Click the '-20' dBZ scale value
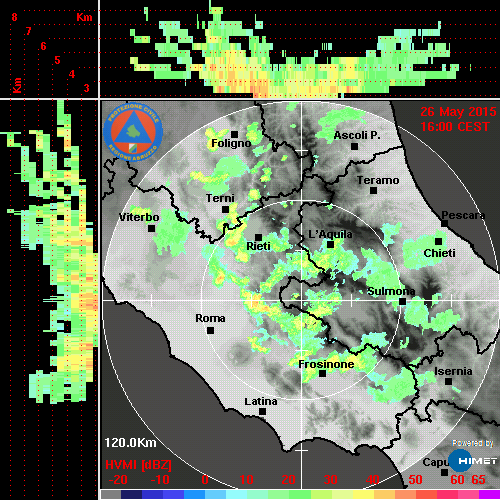500x500 pixels. [118, 480]
